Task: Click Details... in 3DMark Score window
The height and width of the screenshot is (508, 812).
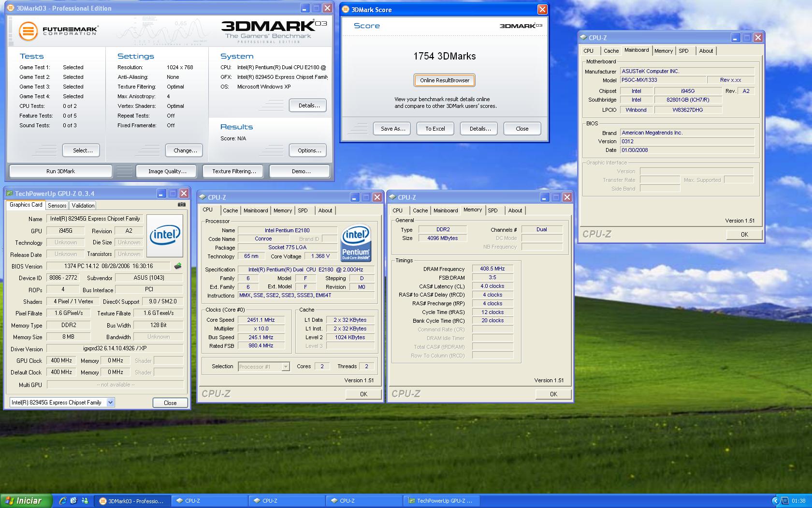Action: tap(480, 129)
